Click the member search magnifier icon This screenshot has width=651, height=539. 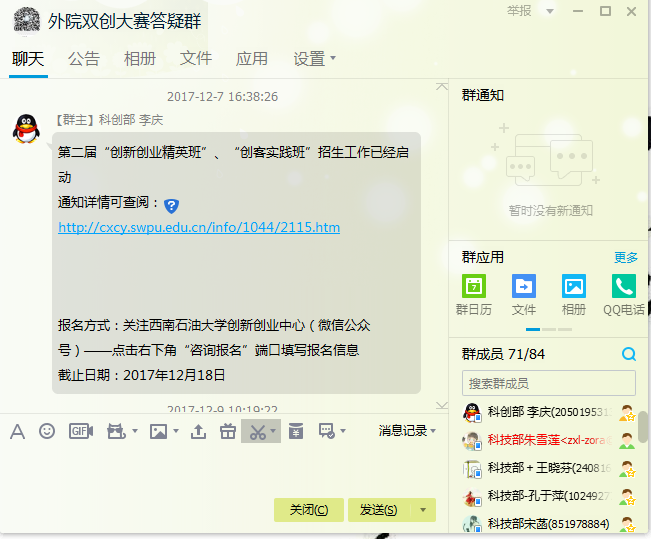click(x=628, y=354)
